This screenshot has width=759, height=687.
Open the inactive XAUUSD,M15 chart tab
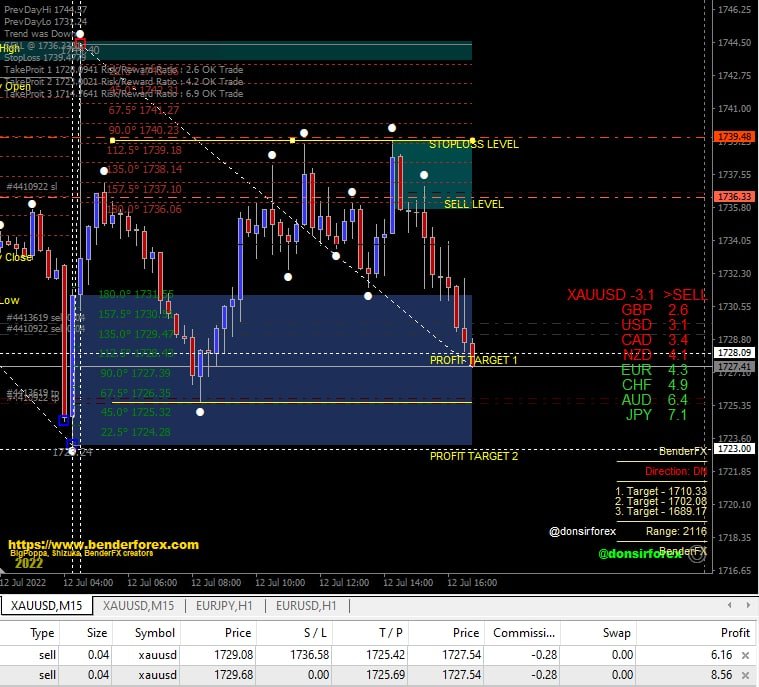point(139,606)
